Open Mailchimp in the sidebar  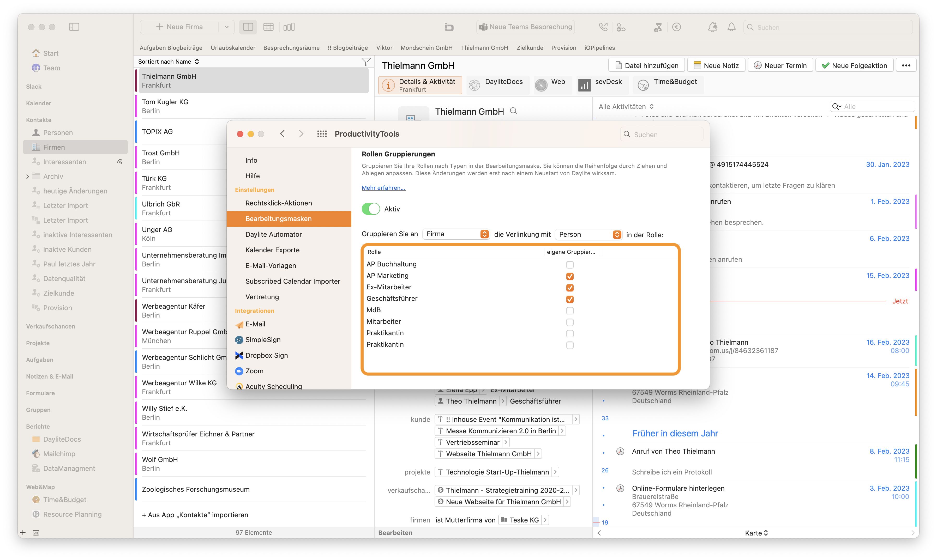(59, 454)
